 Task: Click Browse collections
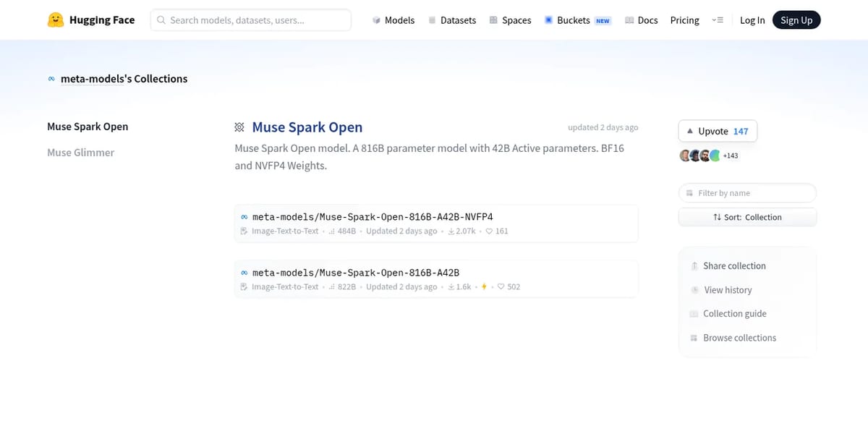tap(739, 338)
